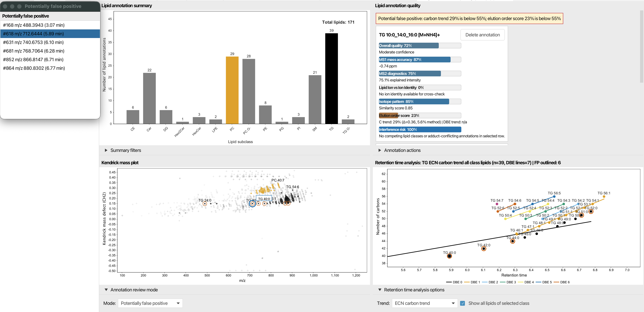644x312 pixels.
Task: Expand the Annotation actions section
Action: 380,150
